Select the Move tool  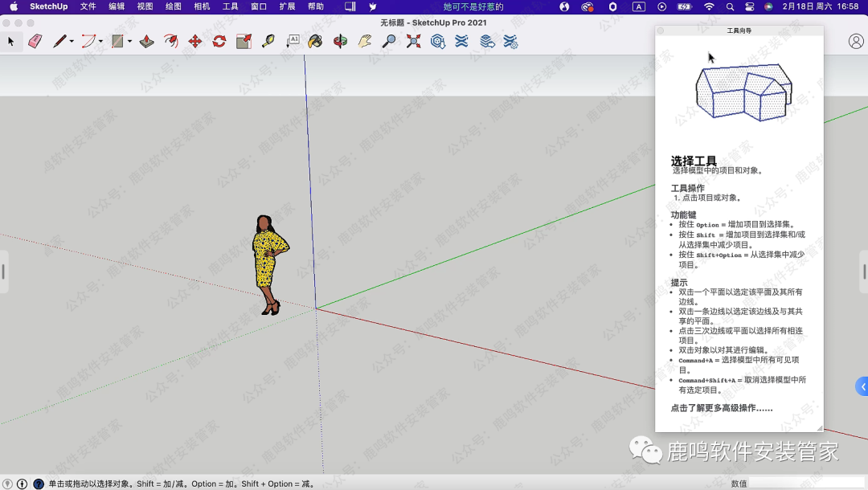pos(194,41)
